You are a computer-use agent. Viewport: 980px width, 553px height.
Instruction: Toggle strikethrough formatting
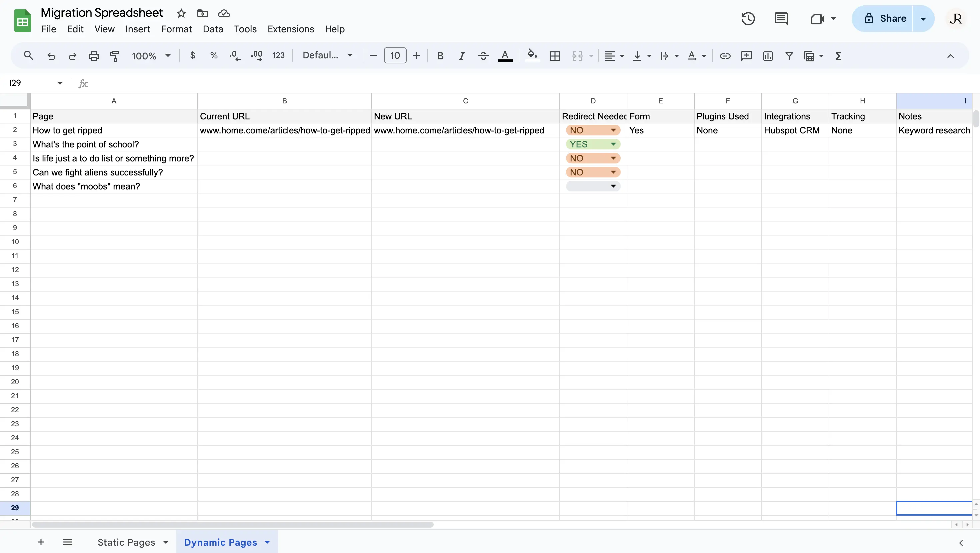483,56
